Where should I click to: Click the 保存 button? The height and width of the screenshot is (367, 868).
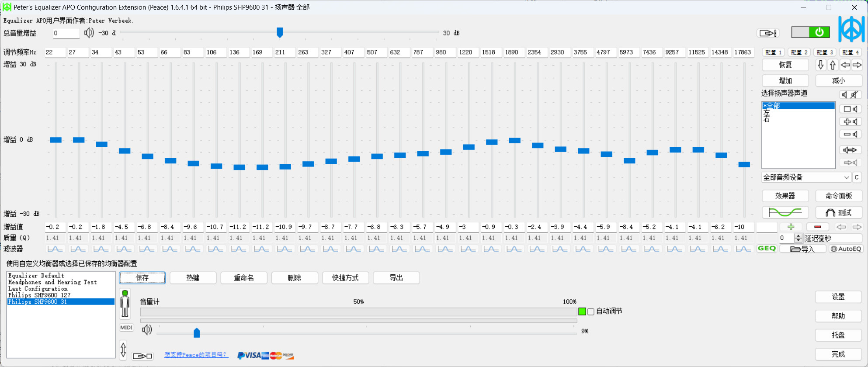[142, 278]
